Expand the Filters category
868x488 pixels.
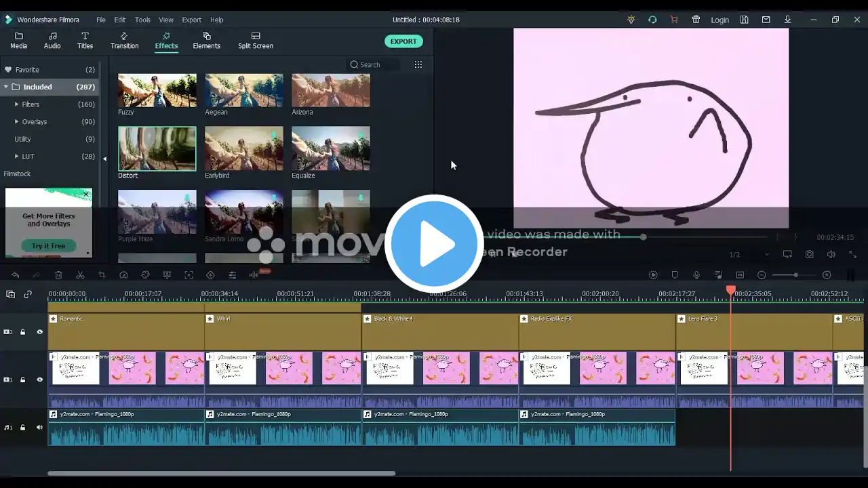(17, 104)
